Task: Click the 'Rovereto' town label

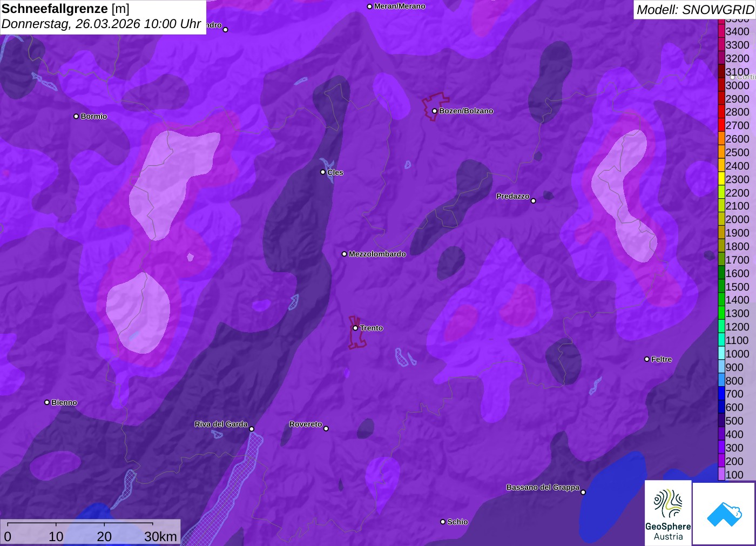Action: 306,424
